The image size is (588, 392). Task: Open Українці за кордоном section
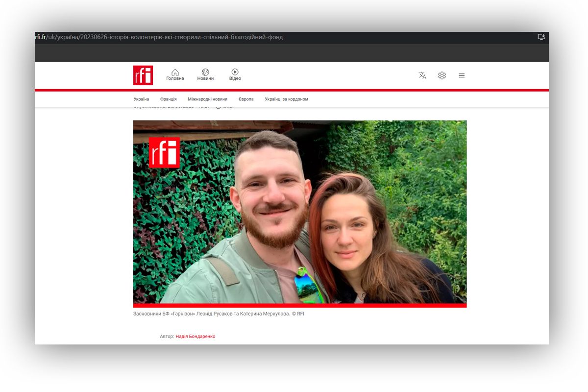click(286, 99)
